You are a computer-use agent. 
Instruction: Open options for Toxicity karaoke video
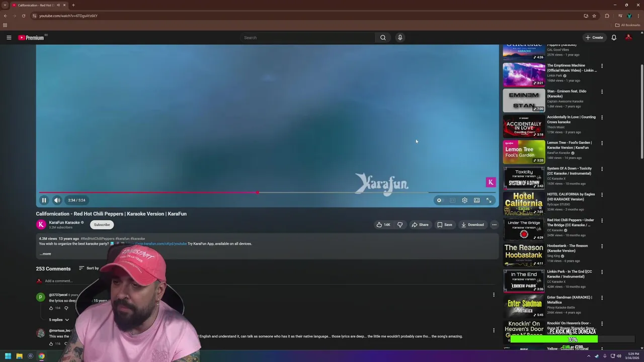click(602, 169)
